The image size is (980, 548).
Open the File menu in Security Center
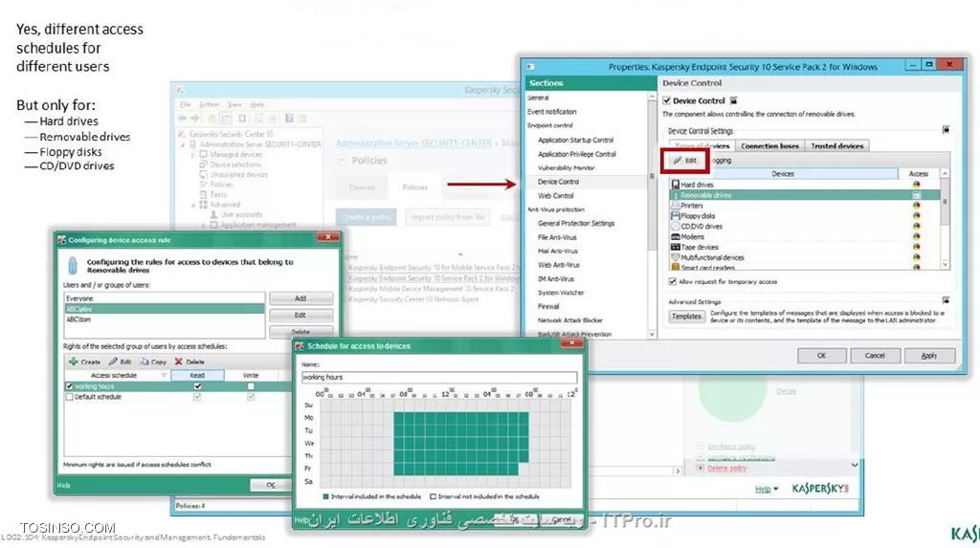186,104
